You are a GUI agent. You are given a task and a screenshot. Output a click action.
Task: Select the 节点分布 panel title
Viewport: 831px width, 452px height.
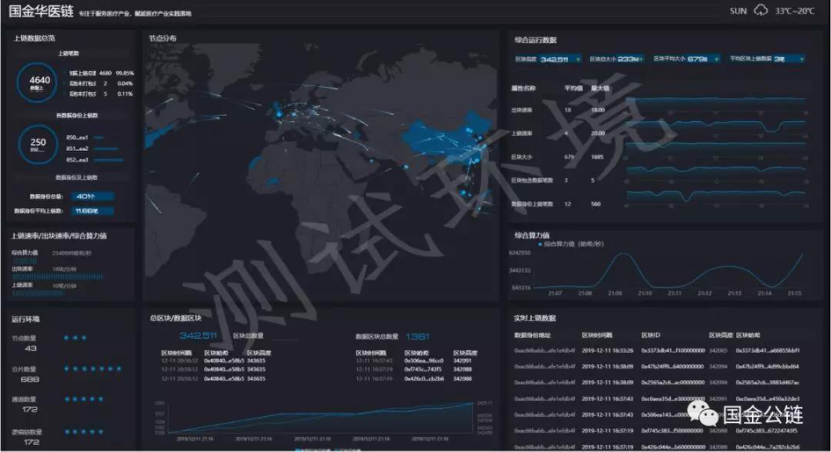162,38
